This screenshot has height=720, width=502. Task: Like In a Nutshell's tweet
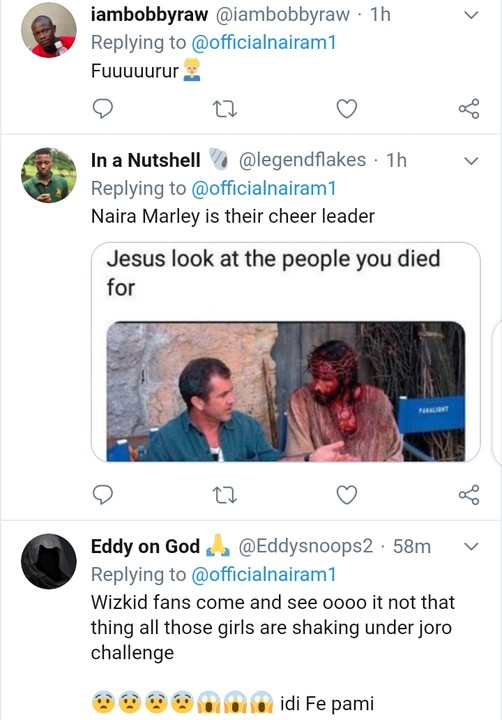pyautogui.click(x=347, y=495)
